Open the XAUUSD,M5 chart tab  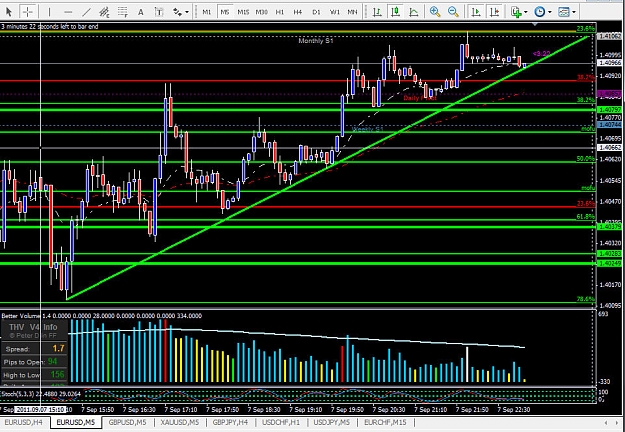click(x=180, y=422)
